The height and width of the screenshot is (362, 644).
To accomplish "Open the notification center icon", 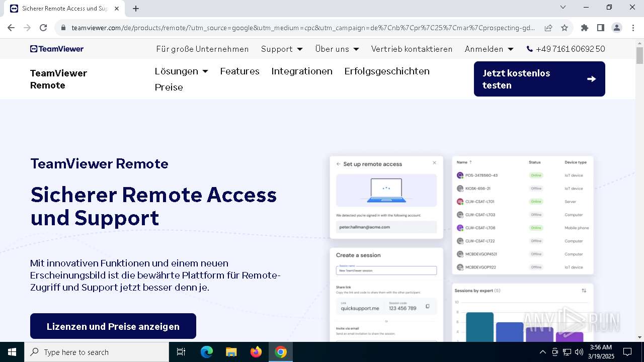I will (627, 352).
